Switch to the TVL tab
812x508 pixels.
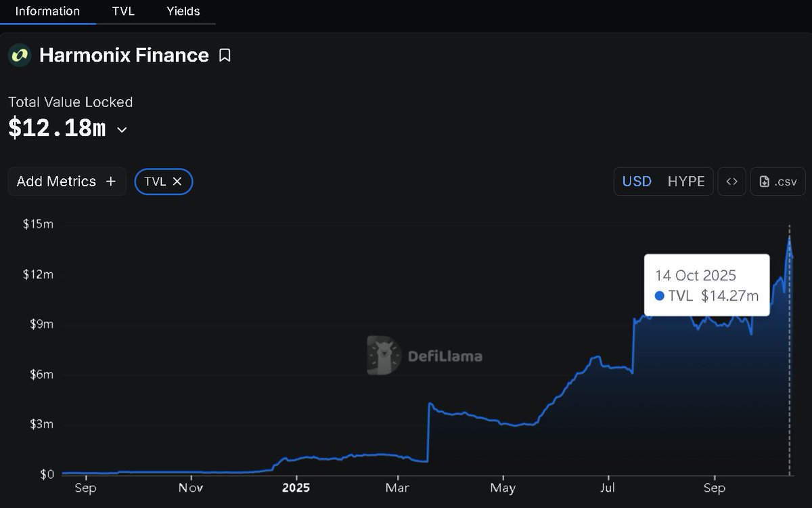(122, 11)
